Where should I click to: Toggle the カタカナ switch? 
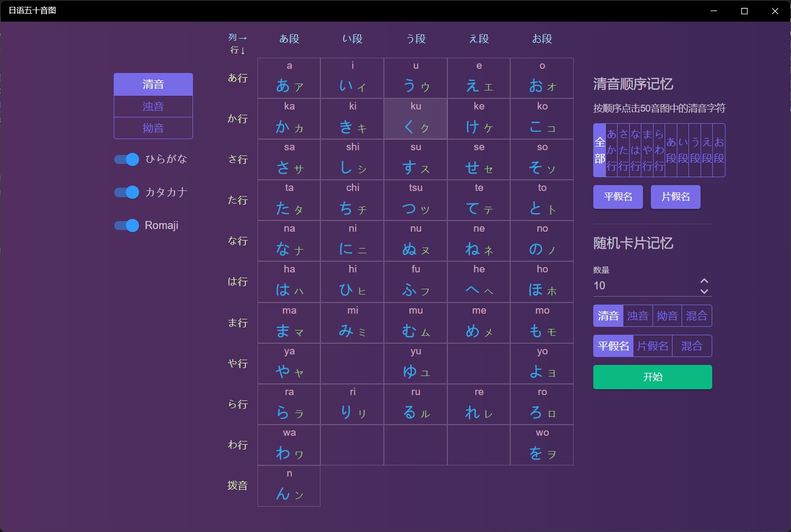pyautogui.click(x=126, y=192)
